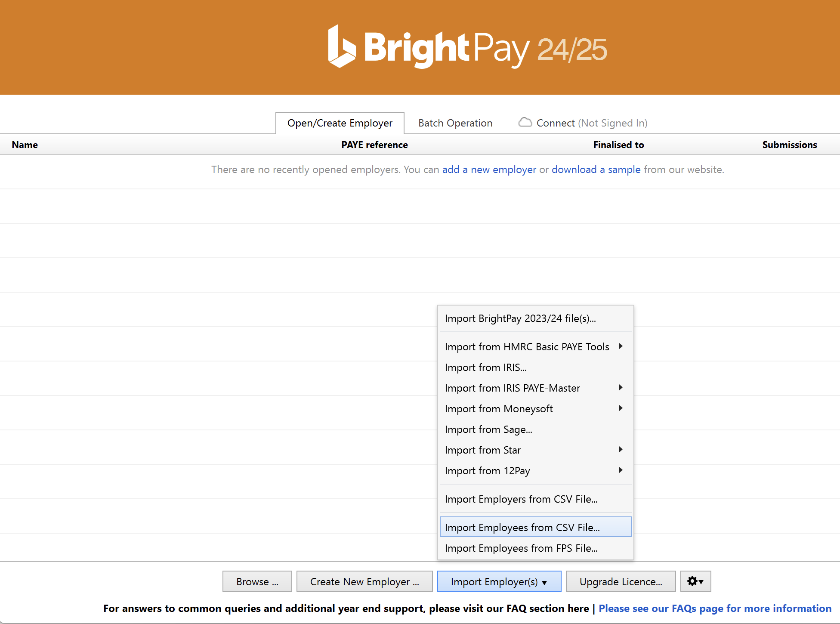
Task: Click the Connect cloud icon
Action: 525,122
